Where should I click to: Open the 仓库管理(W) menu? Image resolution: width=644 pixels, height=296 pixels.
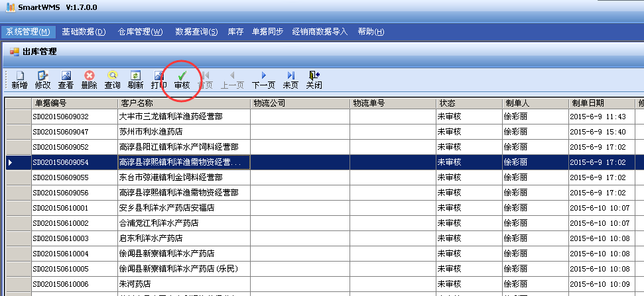[x=140, y=32]
